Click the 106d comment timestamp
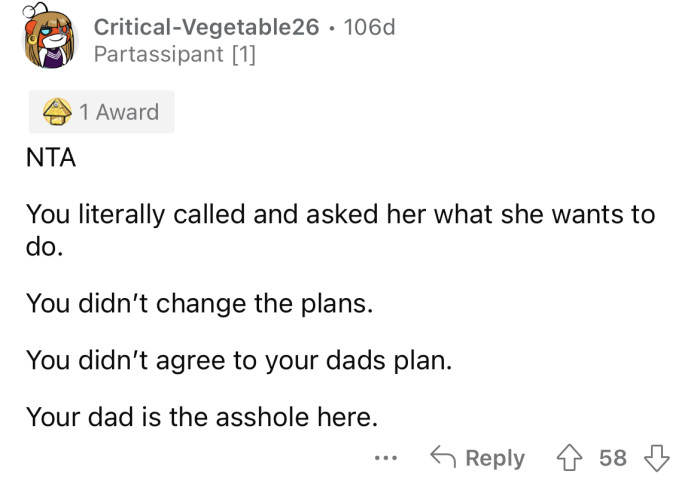The width and height of the screenshot is (700, 480). 368,27
